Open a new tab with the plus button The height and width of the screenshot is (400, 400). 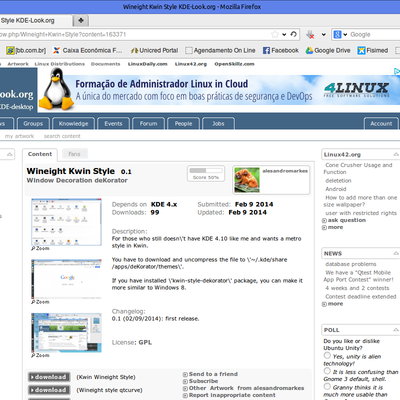pyautogui.click(x=81, y=21)
